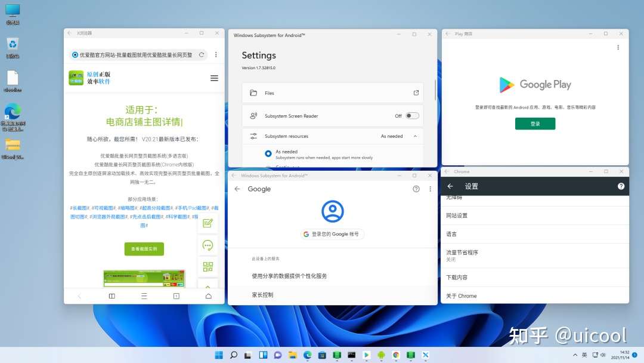Open 下载内容 in Chrome settings

(535, 277)
